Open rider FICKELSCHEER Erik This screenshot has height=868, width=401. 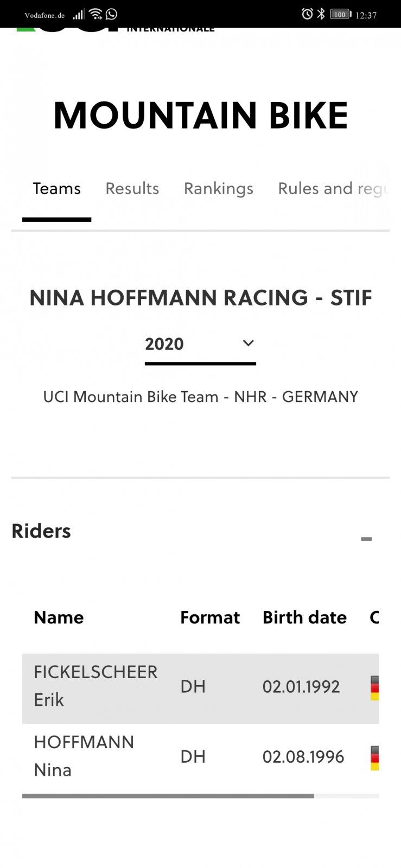tap(96, 686)
